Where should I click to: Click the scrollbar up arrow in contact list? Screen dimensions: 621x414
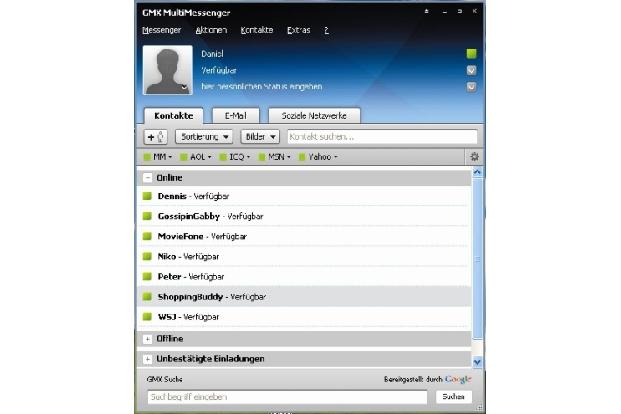pos(477,172)
